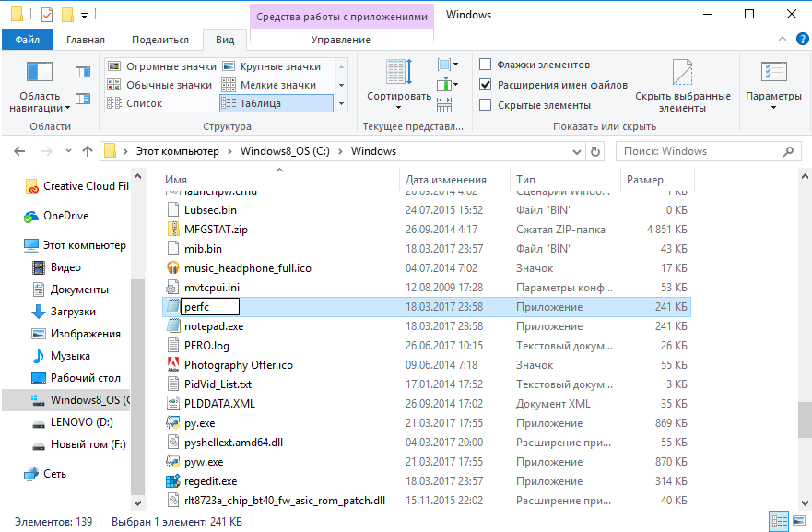Select regedit.exe file icon
812x532 pixels.
[172, 481]
